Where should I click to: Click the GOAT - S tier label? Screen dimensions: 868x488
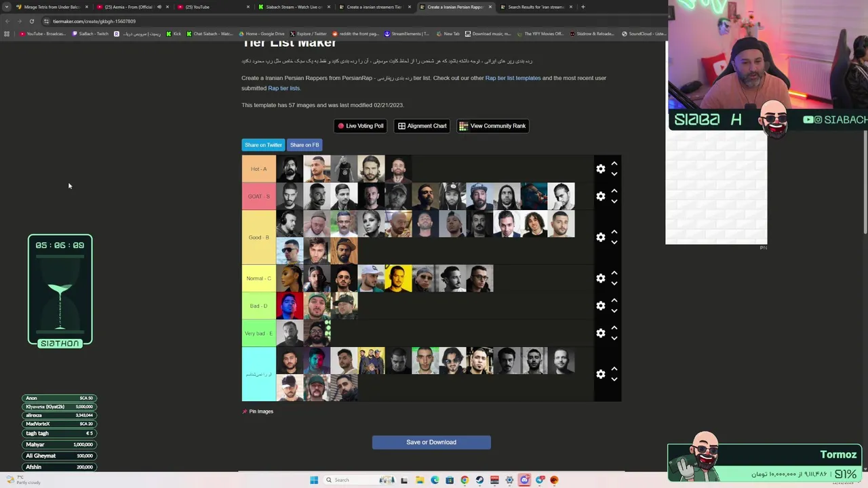pos(259,196)
